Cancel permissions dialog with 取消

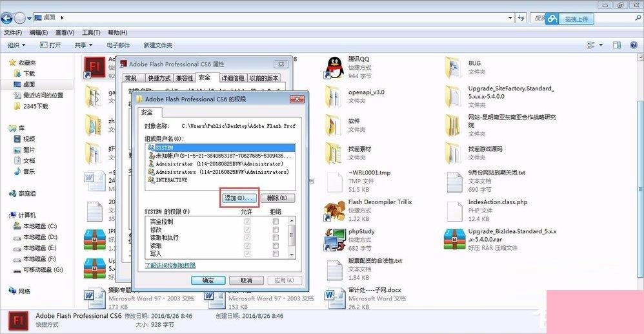coord(246,280)
